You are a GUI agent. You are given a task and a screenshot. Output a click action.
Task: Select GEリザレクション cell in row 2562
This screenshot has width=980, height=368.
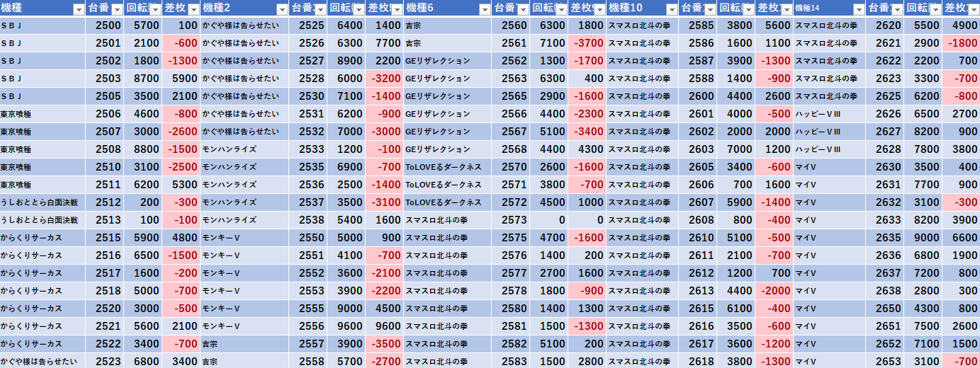(448, 60)
